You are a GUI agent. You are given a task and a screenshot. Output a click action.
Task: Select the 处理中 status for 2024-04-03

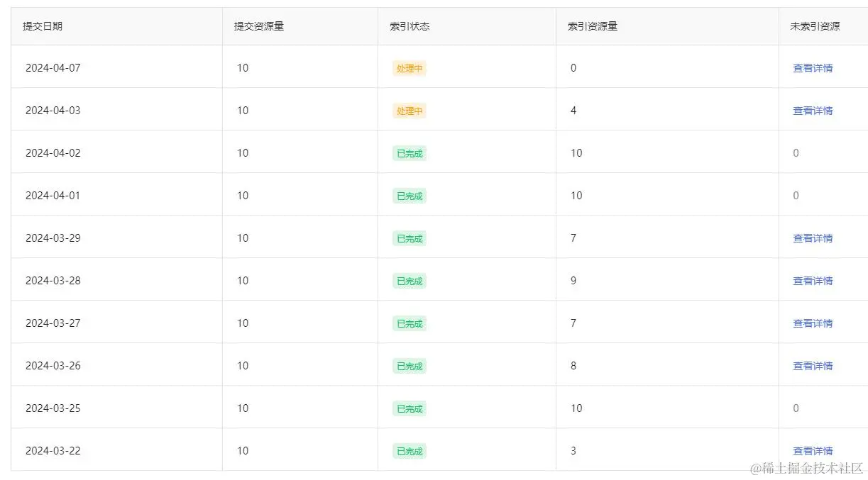(409, 111)
